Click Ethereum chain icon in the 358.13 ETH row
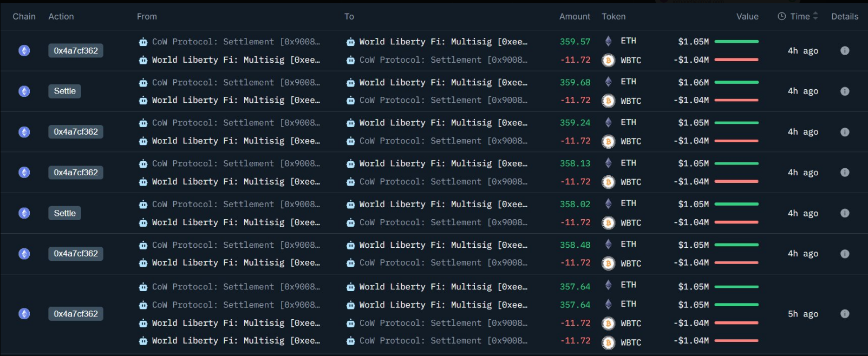Image resolution: width=868 pixels, height=356 pixels. (x=24, y=173)
